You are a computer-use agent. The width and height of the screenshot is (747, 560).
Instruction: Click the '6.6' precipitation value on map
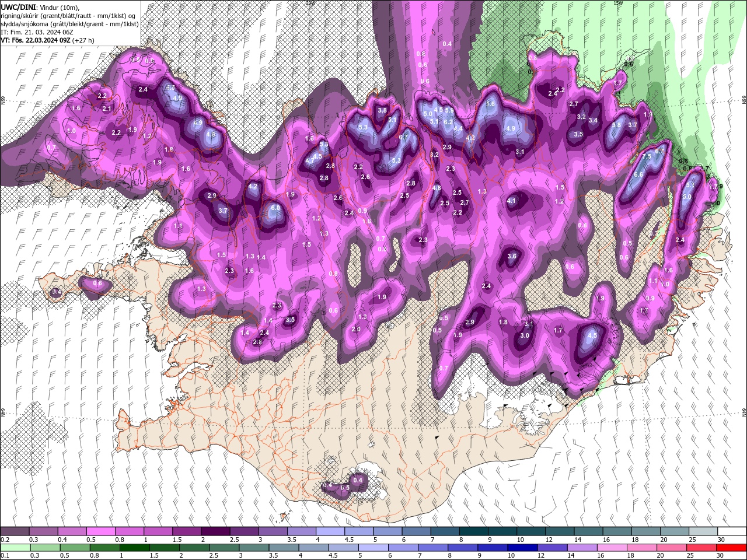click(x=638, y=174)
